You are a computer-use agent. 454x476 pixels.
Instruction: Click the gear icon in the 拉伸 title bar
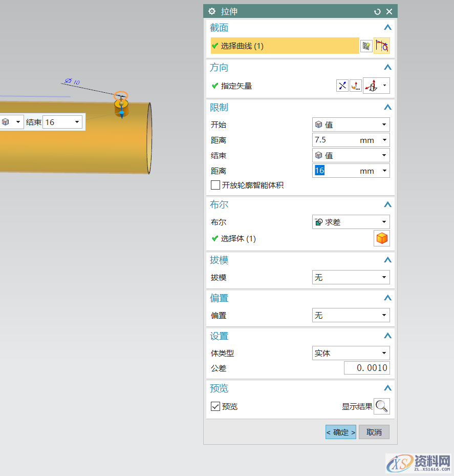[212, 11]
